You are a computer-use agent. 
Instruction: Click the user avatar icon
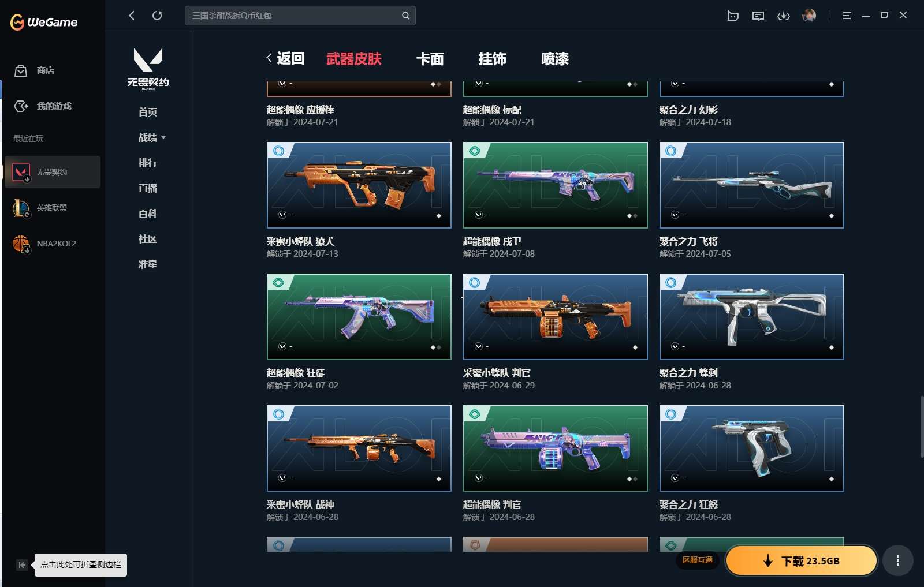808,16
